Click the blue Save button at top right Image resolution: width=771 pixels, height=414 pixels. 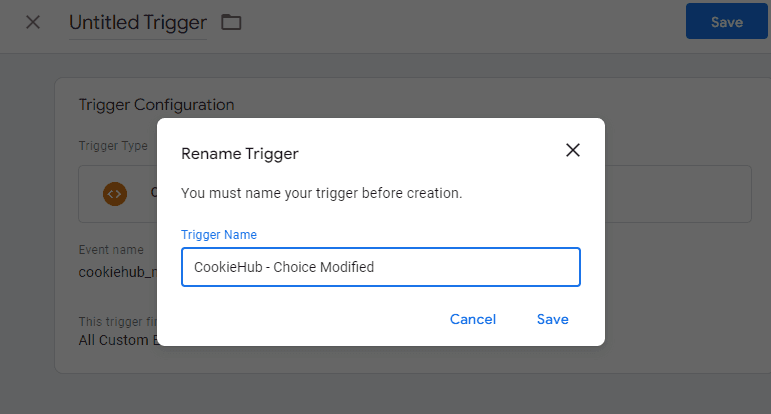click(726, 22)
